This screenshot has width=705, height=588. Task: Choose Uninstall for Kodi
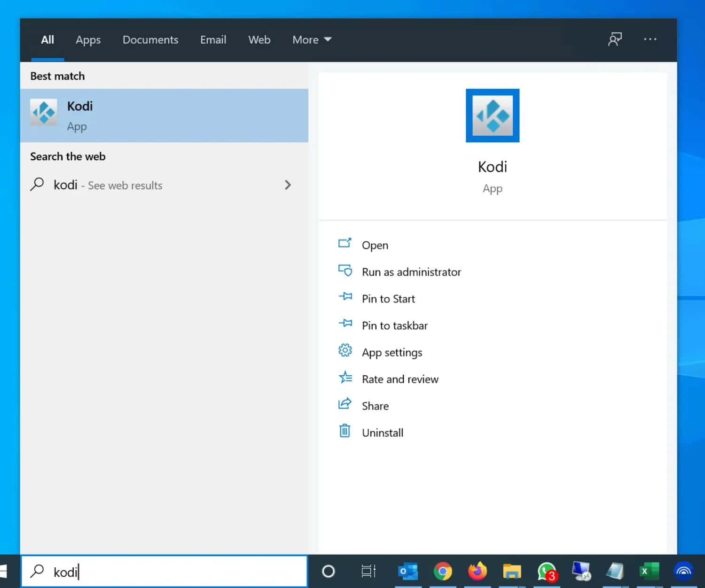(x=383, y=433)
